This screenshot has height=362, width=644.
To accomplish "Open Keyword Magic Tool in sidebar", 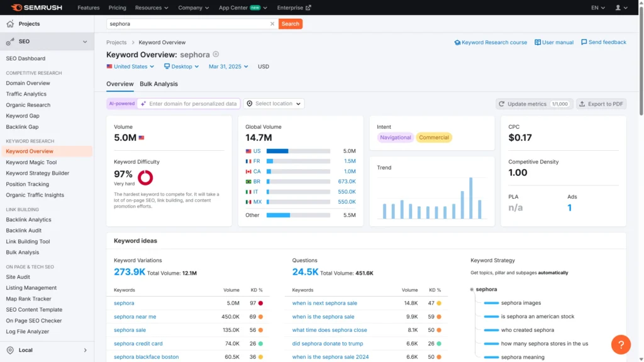I will pyautogui.click(x=31, y=162).
